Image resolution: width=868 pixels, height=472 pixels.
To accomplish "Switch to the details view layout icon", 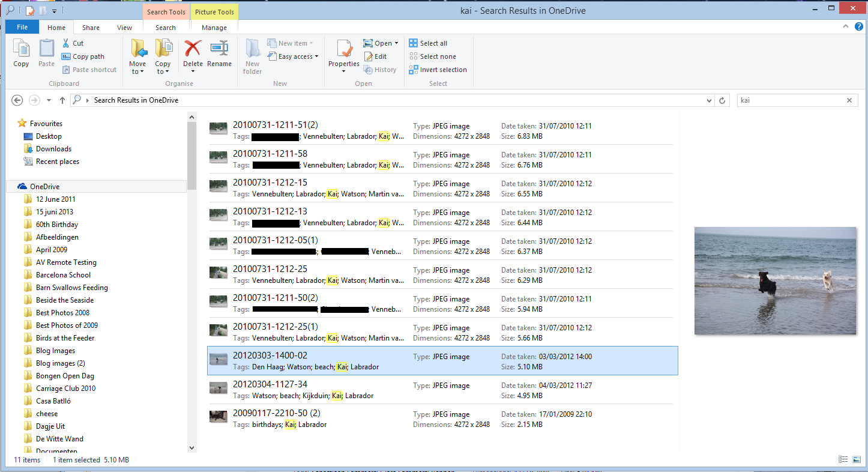I will pos(842,459).
